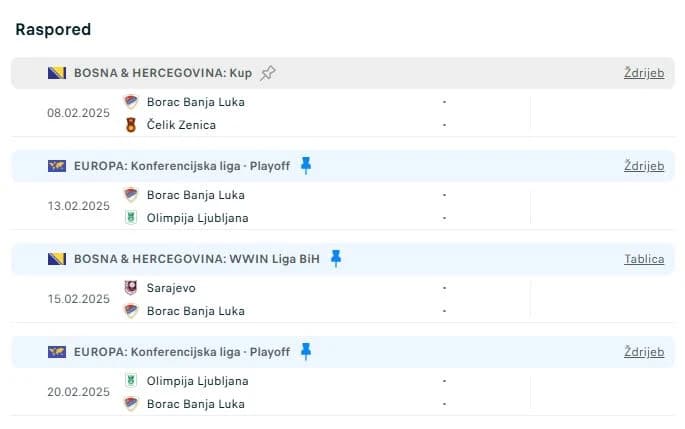Image resolution: width=685 pixels, height=429 pixels.
Task: Click Čelik Zenica club crest
Action: 131,125
